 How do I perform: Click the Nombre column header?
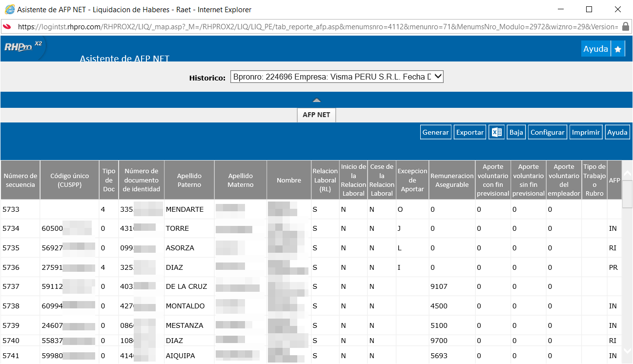click(289, 180)
